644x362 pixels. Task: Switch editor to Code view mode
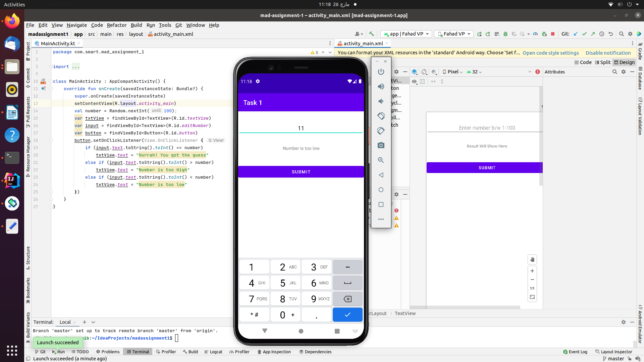[583, 62]
